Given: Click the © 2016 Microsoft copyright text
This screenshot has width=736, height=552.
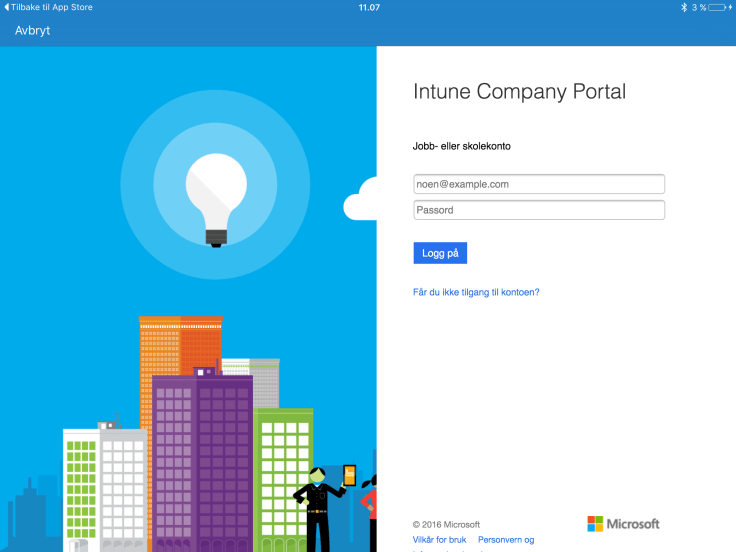Looking at the screenshot, I should coord(446,524).
